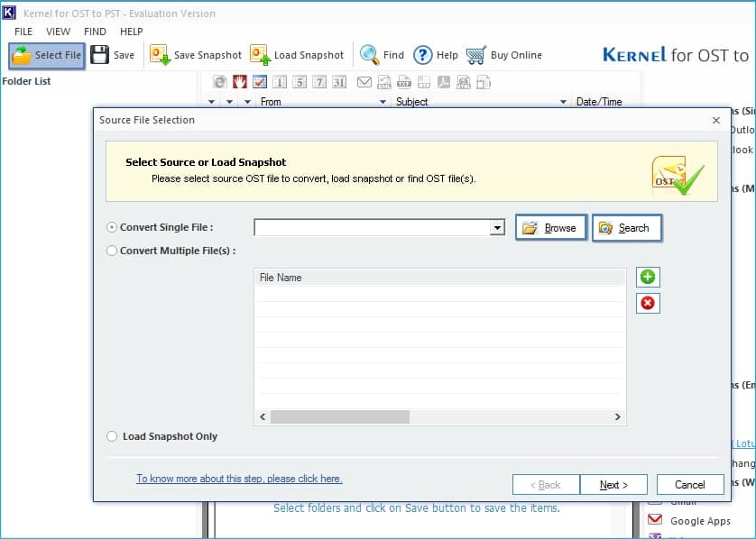The height and width of the screenshot is (539, 756).
Task: Click the first column arrow left of From
Action: pyautogui.click(x=211, y=102)
